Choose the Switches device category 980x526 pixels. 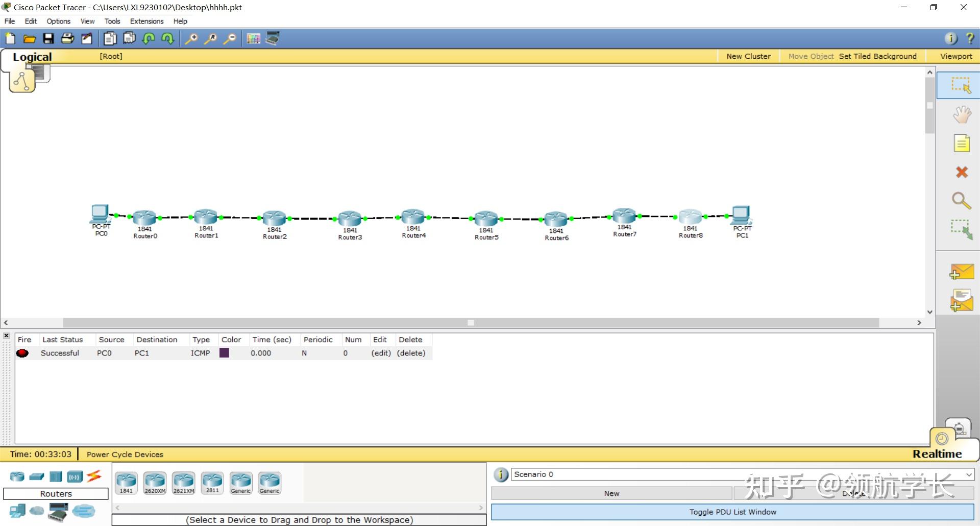(x=36, y=477)
